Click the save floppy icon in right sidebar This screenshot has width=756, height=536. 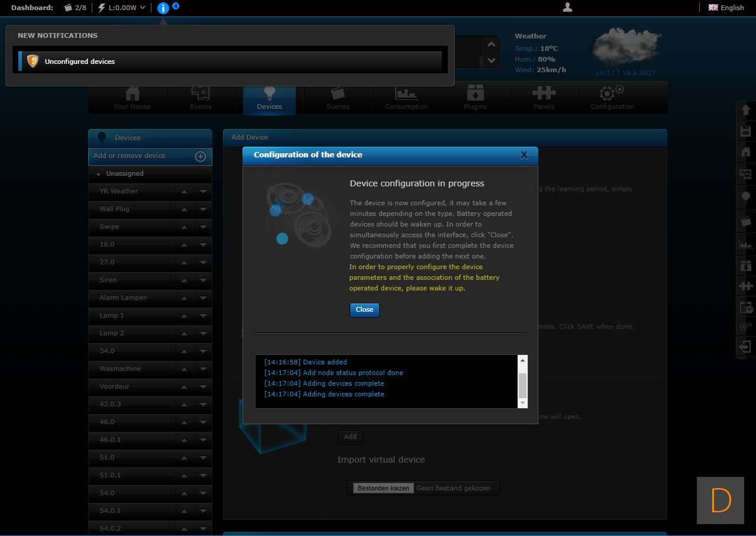coord(745,131)
